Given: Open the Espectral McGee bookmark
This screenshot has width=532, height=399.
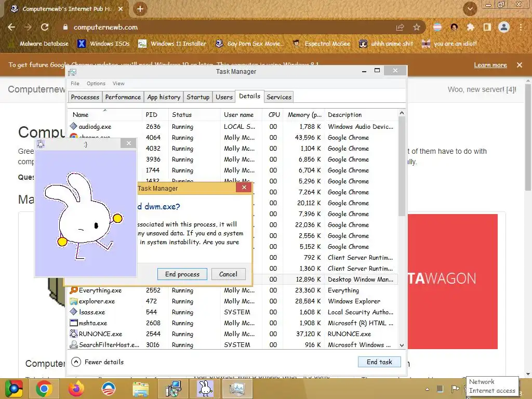Looking at the screenshot, I should 322,44.
